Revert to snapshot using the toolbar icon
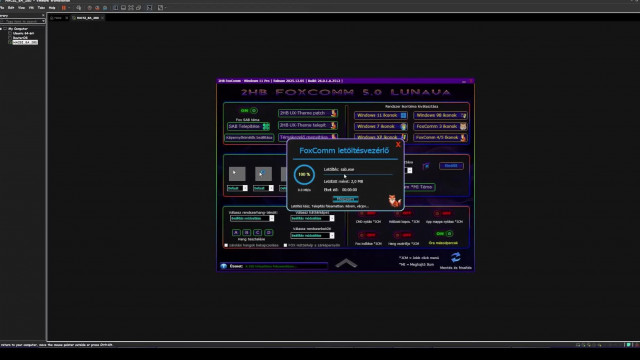 tap(97, 8)
